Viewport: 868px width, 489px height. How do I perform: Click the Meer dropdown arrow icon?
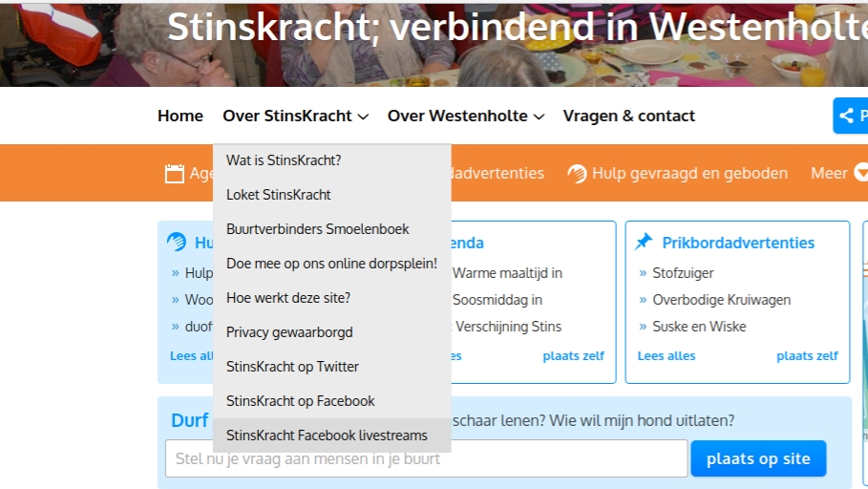pos(860,173)
